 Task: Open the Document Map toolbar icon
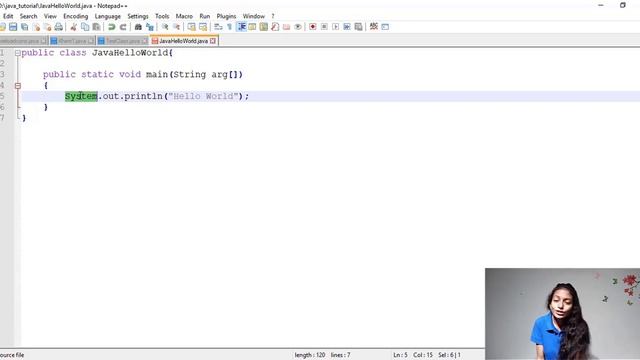264,27
